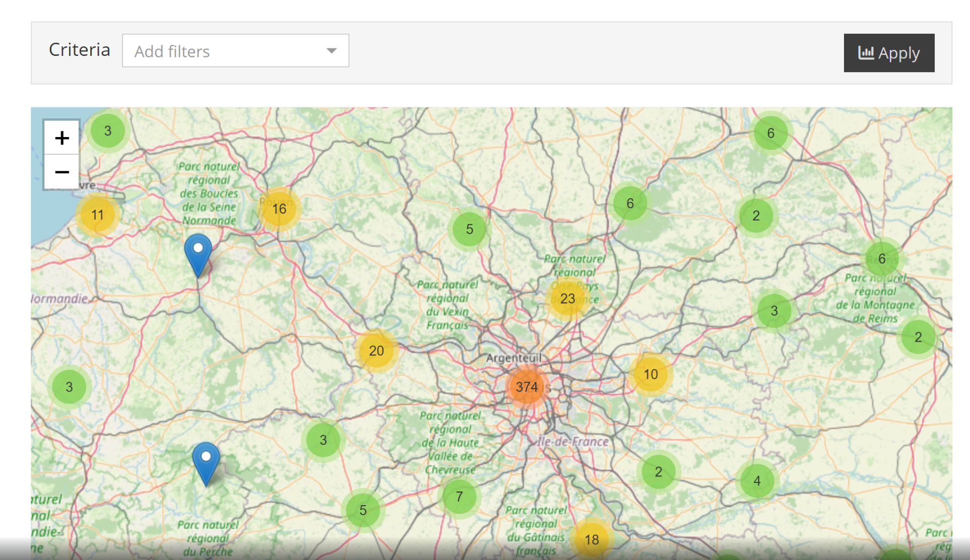970x560 pixels.
Task: Click the yellow 20 cluster marker
Action: point(376,351)
